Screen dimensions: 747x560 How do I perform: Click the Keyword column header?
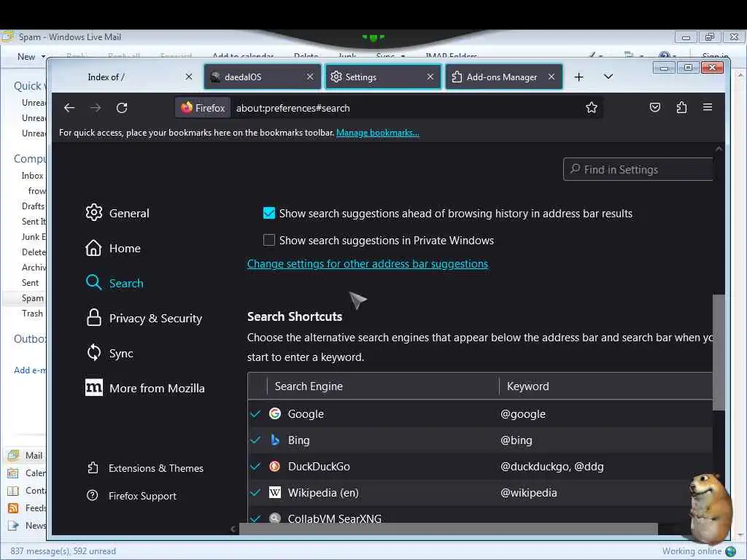tap(606, 386)
